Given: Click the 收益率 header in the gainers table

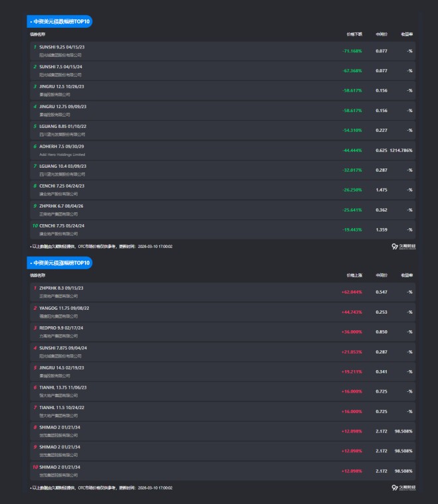Looking at the screenshot, I should tap(407, 275).
